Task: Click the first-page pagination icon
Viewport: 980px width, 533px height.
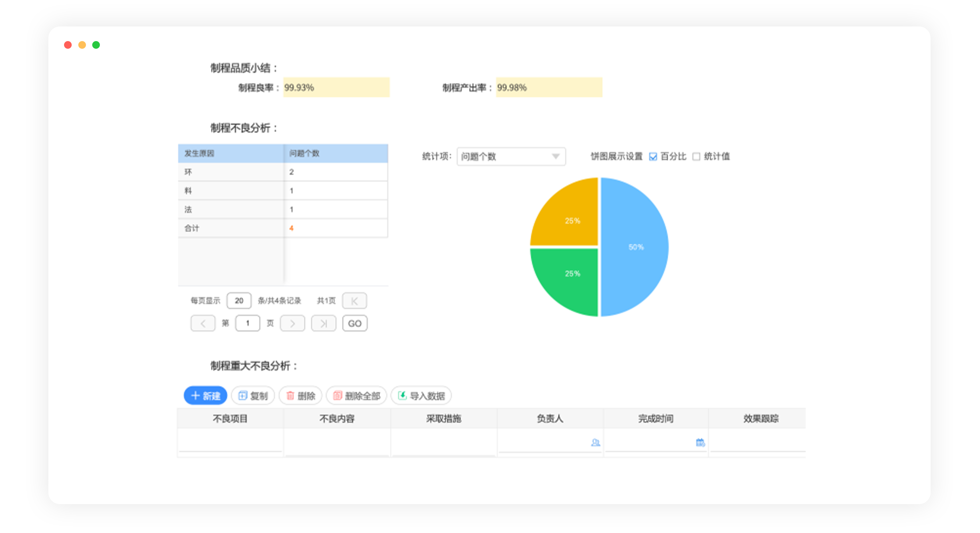Action: [354, 300]
